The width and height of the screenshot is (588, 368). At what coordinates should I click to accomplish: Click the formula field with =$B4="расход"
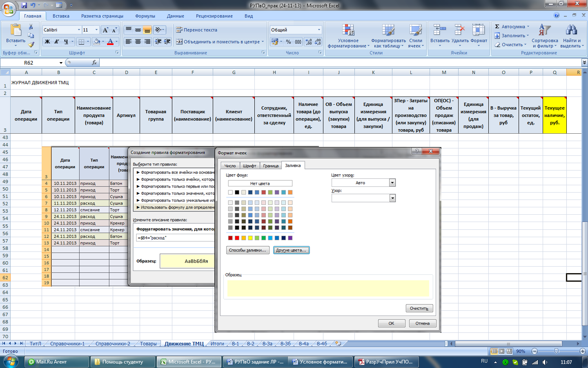click(176, 238)
